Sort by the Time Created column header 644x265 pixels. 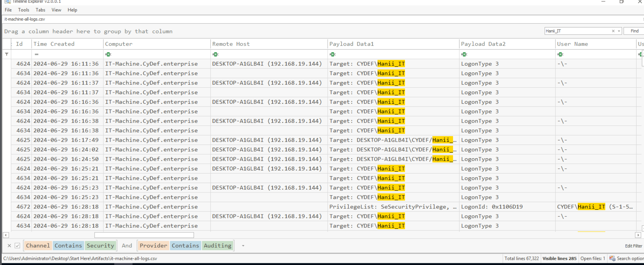pyautogui.click(x=54, y=44)
